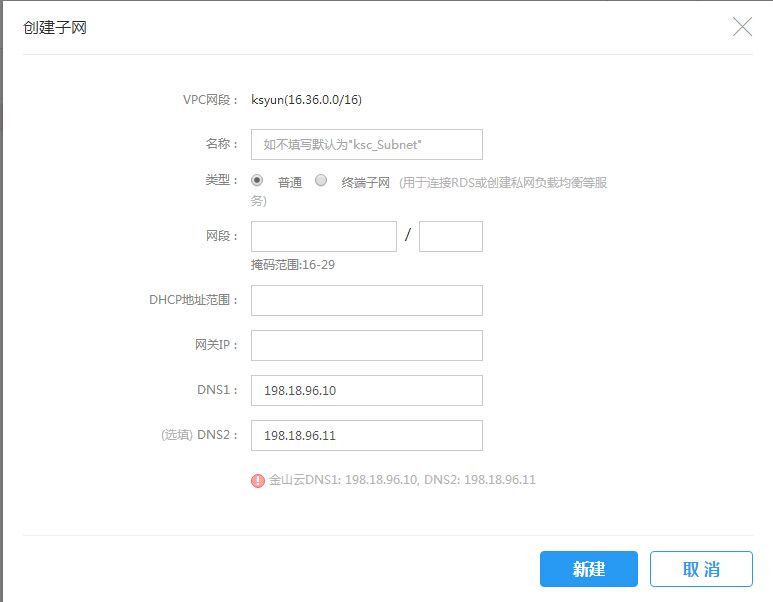
Task: Click the 网关IP label
Action: (x=216, y=345)
